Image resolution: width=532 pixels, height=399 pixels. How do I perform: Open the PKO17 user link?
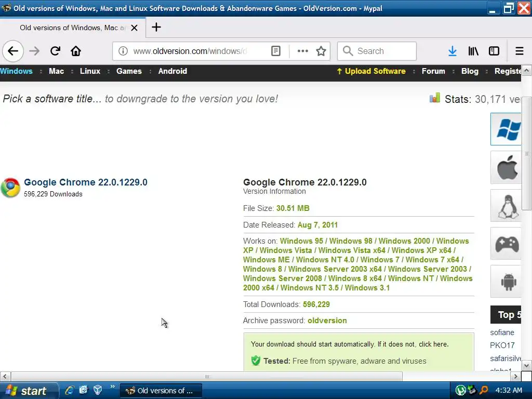(502, 345)
